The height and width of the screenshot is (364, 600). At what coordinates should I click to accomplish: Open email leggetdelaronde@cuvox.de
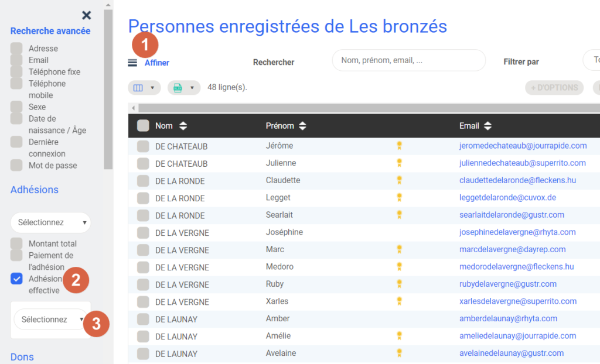click(507, 198)
